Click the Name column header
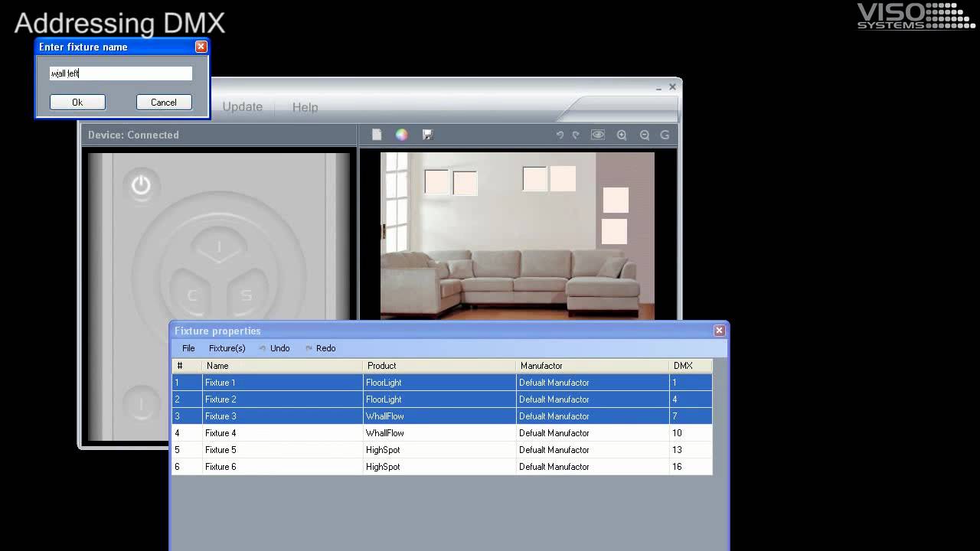This screenshot has height=551, width=980. tap(283, 366)
